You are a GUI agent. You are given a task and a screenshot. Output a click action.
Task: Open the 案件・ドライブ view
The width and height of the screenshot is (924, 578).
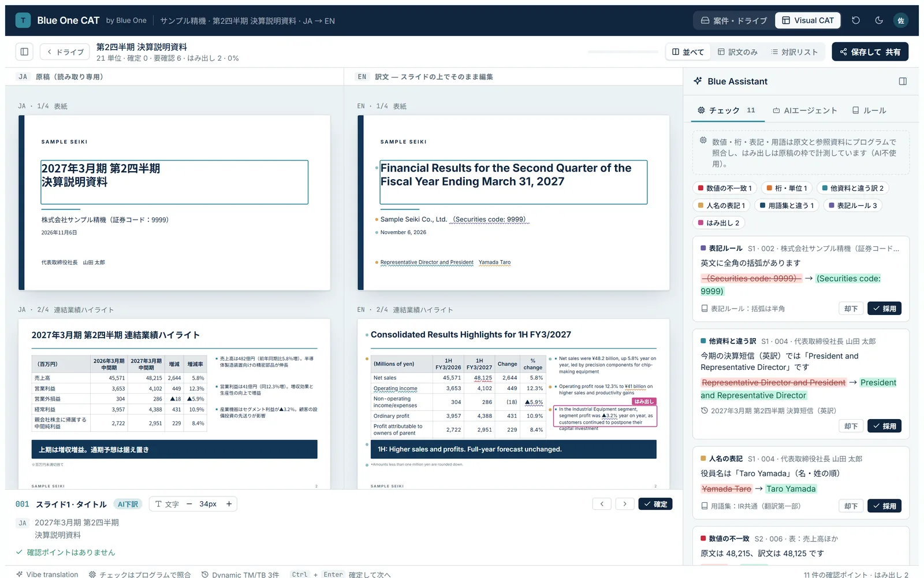click(x=734, y=20)
